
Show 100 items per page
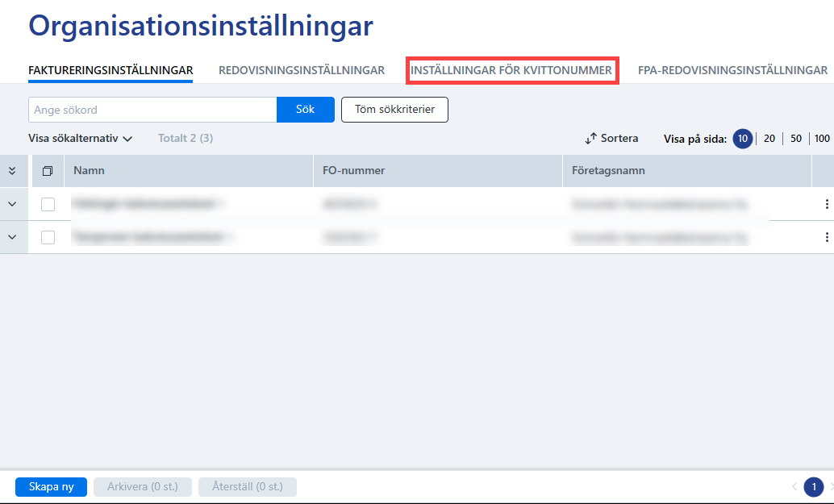point(822,139)
